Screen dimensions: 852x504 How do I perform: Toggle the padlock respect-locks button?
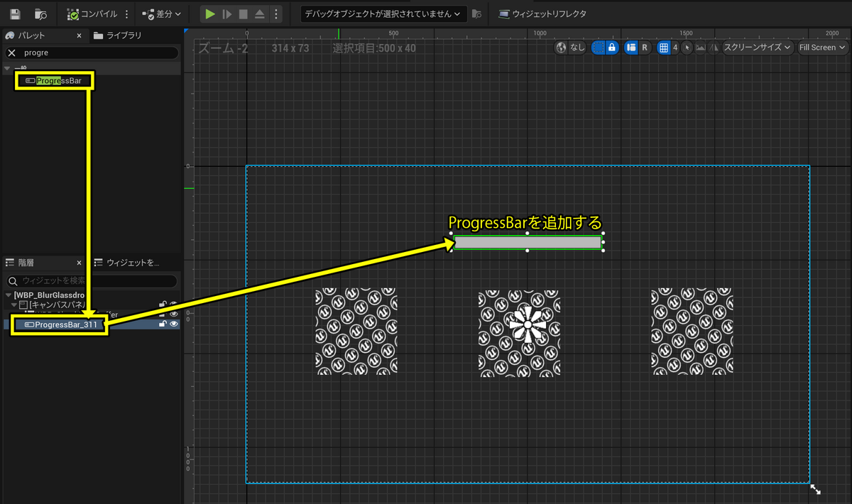tap(611, 48)
